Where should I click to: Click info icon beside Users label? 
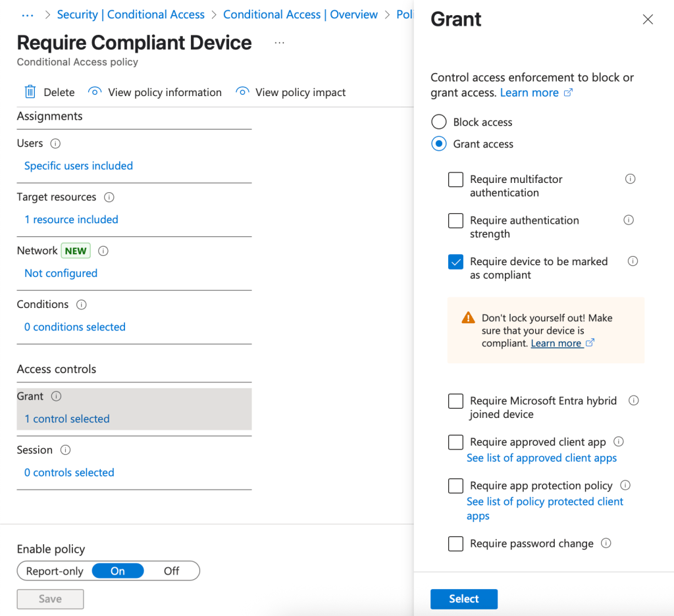(55, 143)
